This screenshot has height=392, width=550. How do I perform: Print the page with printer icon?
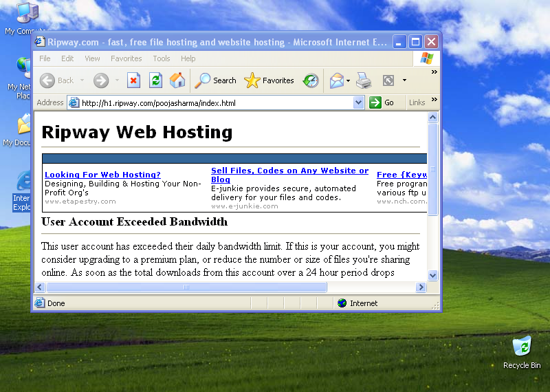pos(364,80)
